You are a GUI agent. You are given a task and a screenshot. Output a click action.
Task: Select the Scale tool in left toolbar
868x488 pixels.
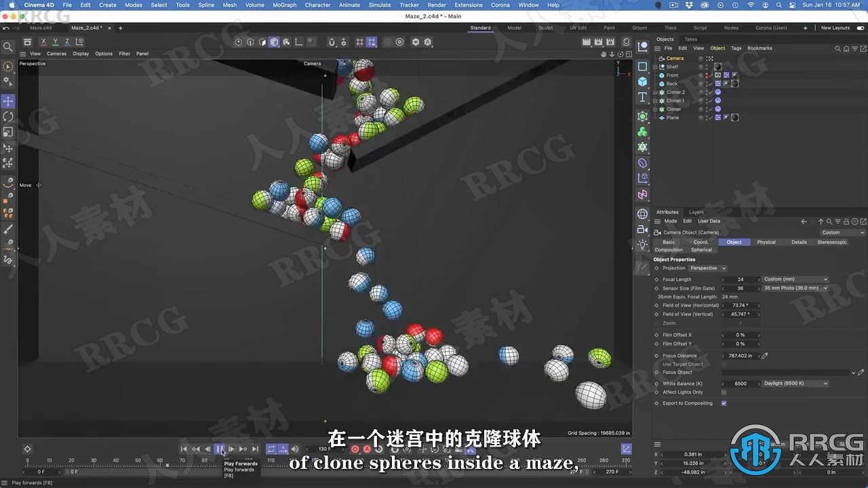8,132
